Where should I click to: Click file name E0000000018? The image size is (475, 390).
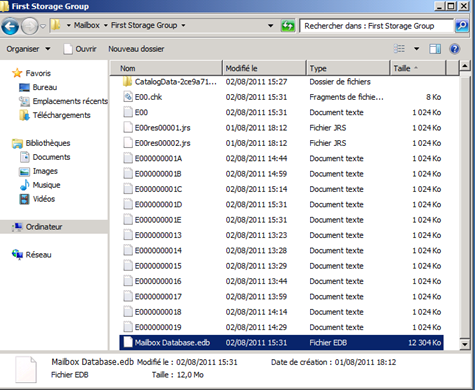158,312
